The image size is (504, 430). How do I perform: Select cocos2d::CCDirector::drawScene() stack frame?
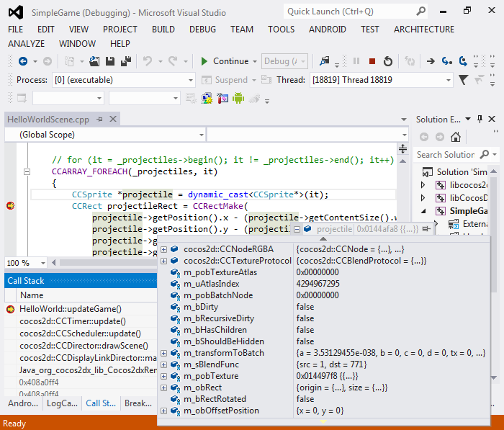coord(84,346)
